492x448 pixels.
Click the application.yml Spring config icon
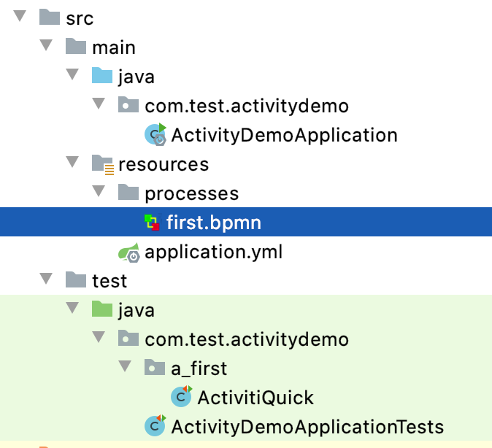pyautogui.click(x=128, y=252)
